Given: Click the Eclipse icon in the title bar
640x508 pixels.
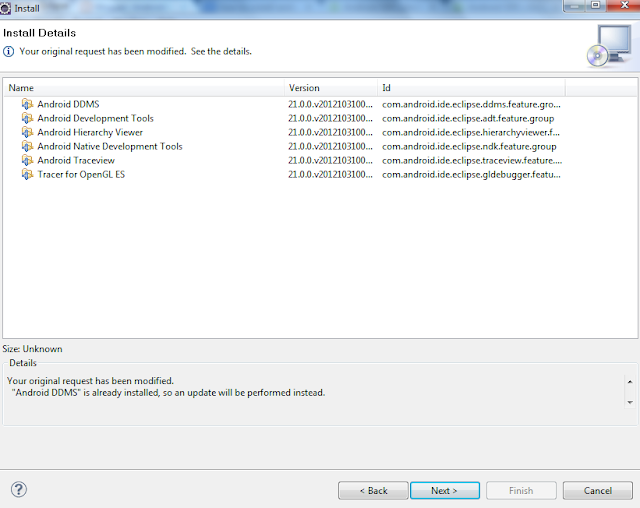Looking at the screenshot, I should coord(5,8).
